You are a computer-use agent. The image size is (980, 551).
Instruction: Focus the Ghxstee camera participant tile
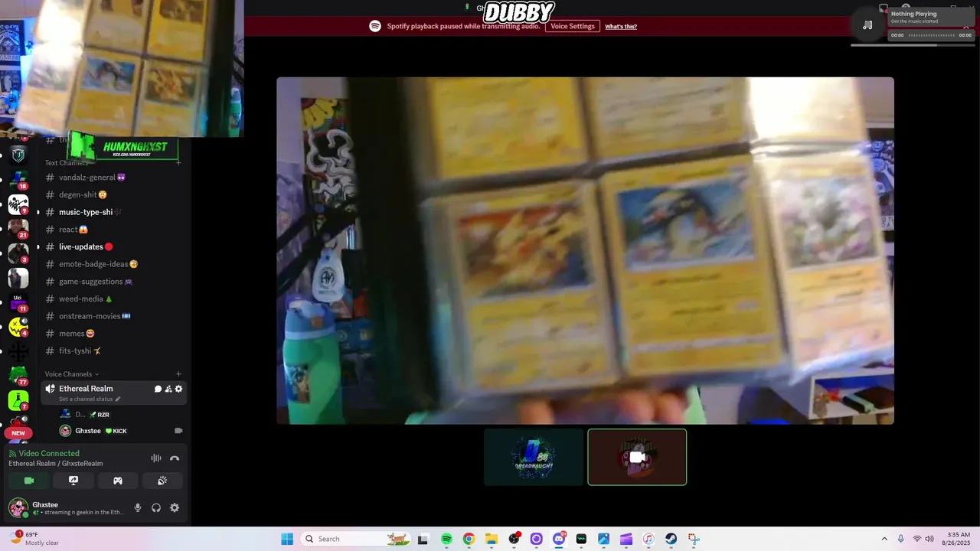coord(637,457)
